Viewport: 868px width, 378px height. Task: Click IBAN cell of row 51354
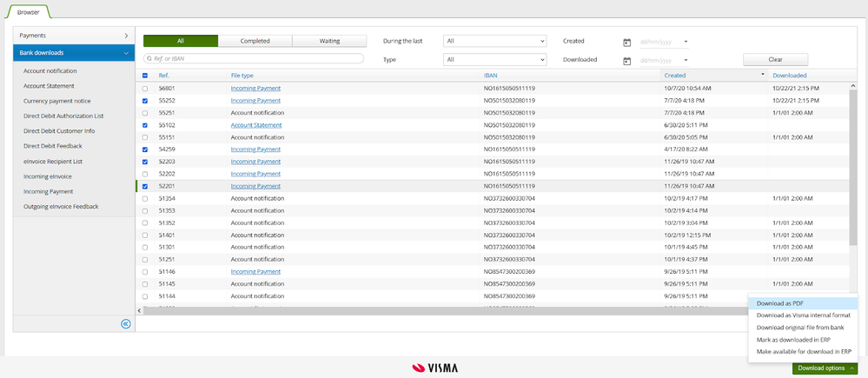click(x=509, y=198)
